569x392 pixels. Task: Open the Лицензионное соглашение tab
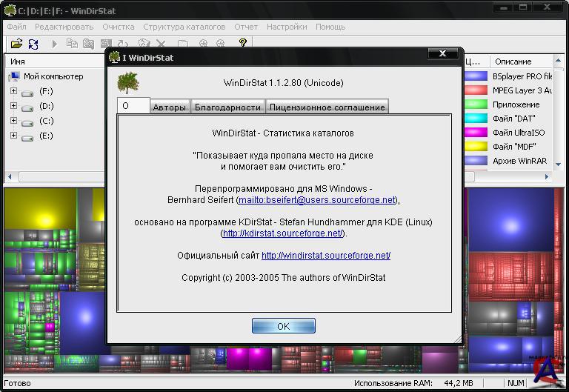[327, 107]
